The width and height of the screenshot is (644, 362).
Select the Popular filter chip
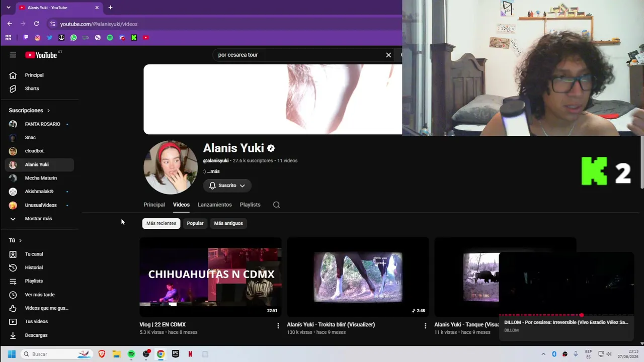[x=195, y=223]
